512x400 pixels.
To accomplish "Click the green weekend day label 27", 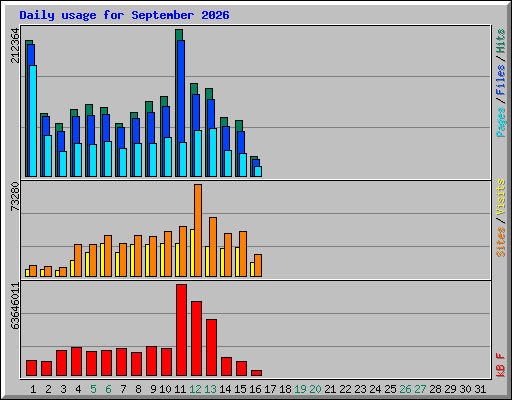I will pyautogui.click(x=420, y=389).
